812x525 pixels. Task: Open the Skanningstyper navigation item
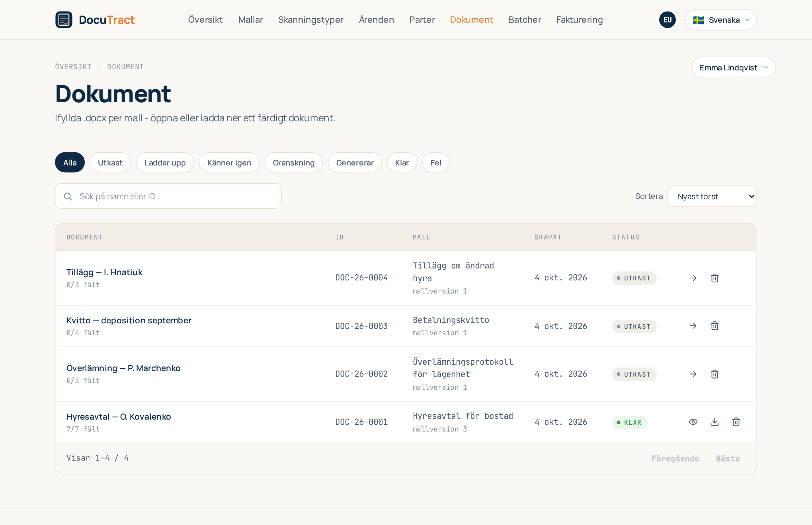310,20
